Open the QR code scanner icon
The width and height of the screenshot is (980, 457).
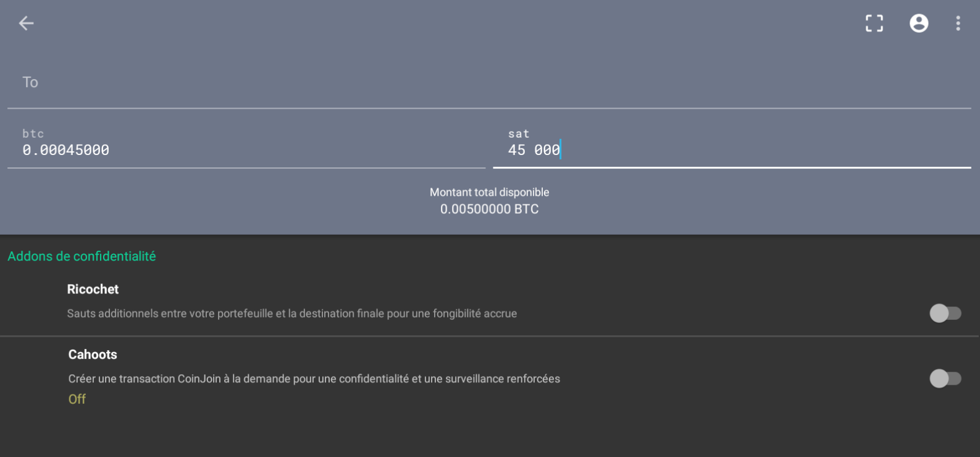(x=874, y=23)
